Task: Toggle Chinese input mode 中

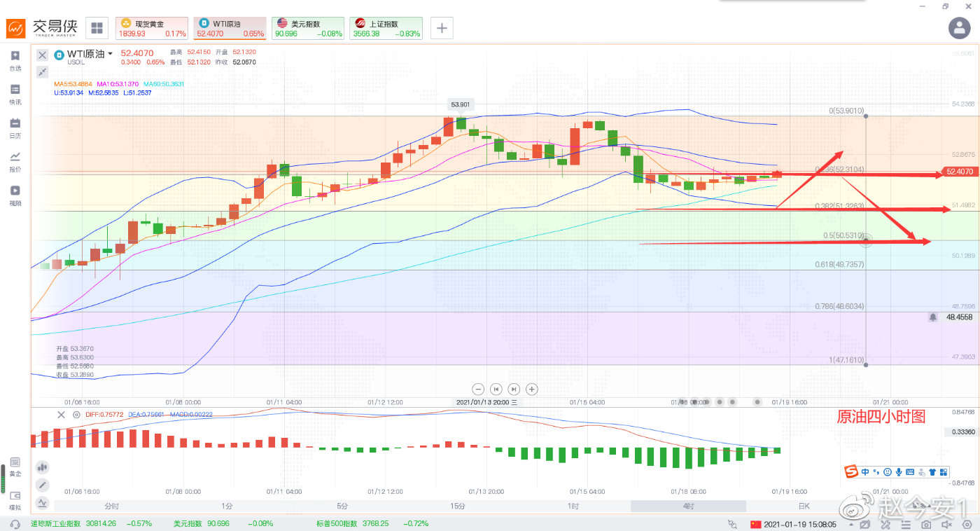Action: pos(865,472)
